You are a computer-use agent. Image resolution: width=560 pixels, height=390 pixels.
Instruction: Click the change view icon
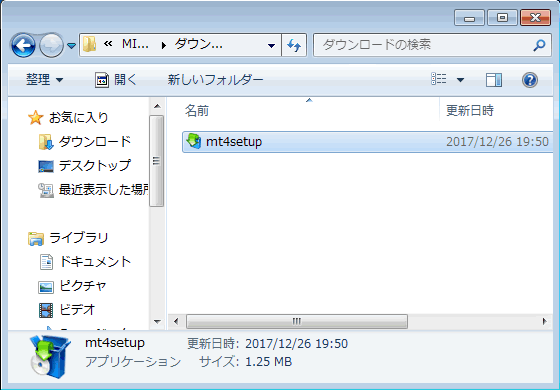point(439,79)
